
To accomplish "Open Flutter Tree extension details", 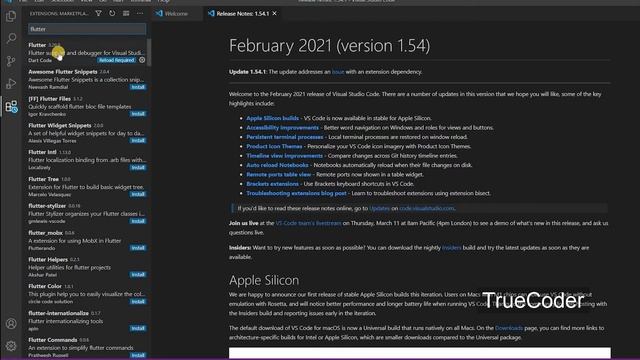I will pyautogui.click(x=86, y=187).
